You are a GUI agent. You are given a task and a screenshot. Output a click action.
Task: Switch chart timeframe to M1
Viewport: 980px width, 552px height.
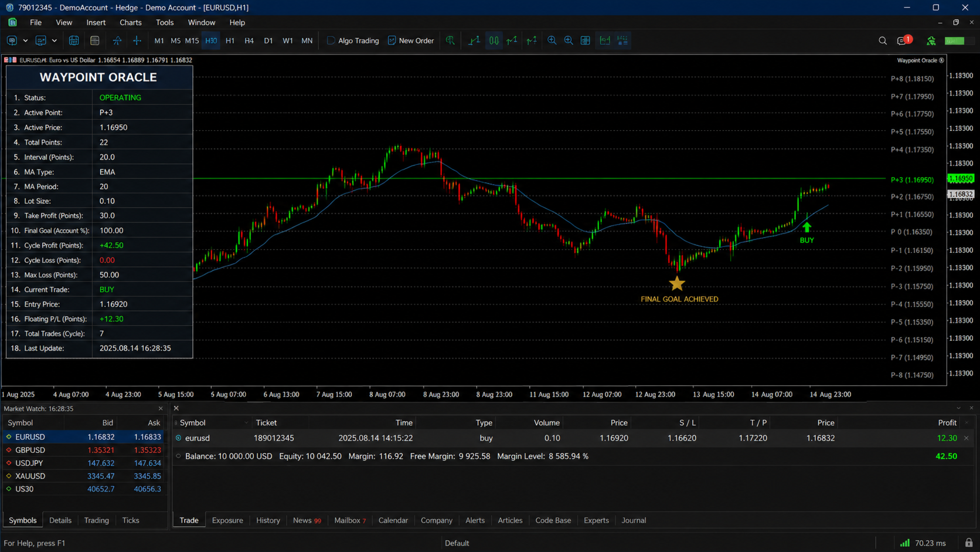pyautogui.click(x=159, y=40)
